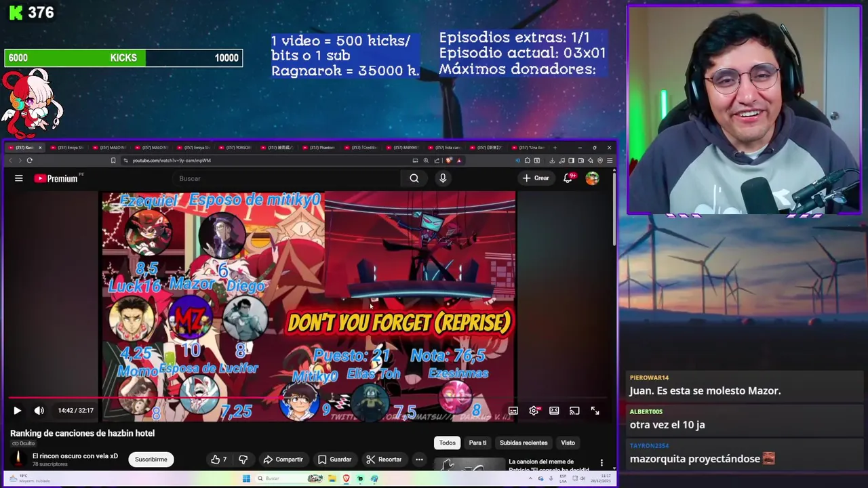Select the Visto filter chip
This screenshot has width=868, height=488.
tap(568, 443)
